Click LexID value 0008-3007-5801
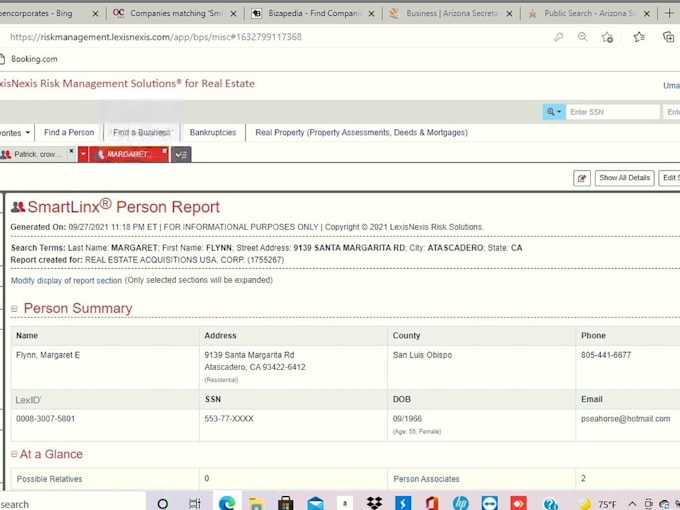The image size is (680, 510). point(46,419)
